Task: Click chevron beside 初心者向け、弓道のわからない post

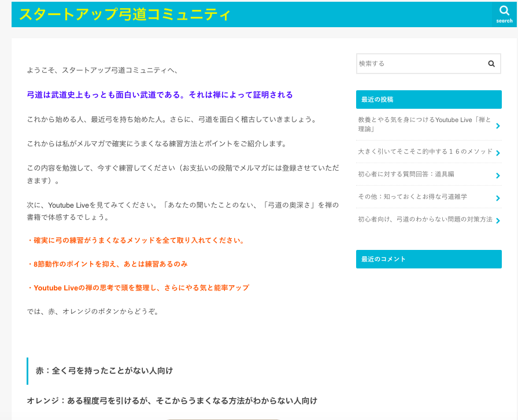Action: point(498,220)
